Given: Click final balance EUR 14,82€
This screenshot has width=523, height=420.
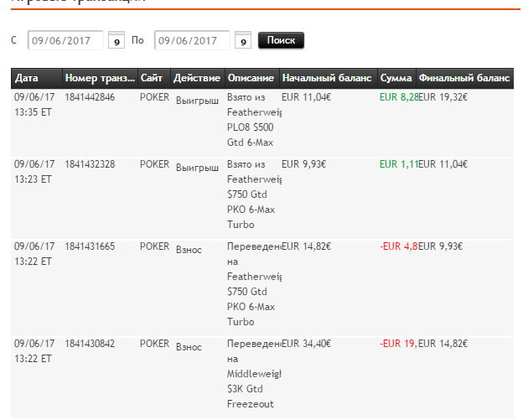Looking at the screenshot, I should pos(443,344).
